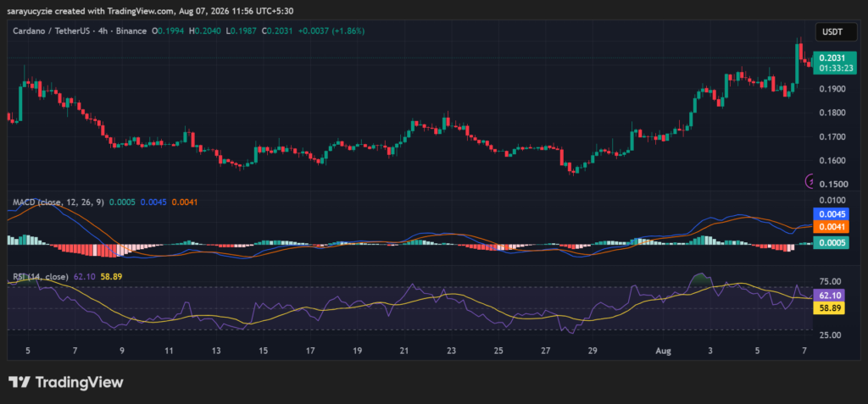Click the 17 date label on time axis

[310, 351]
